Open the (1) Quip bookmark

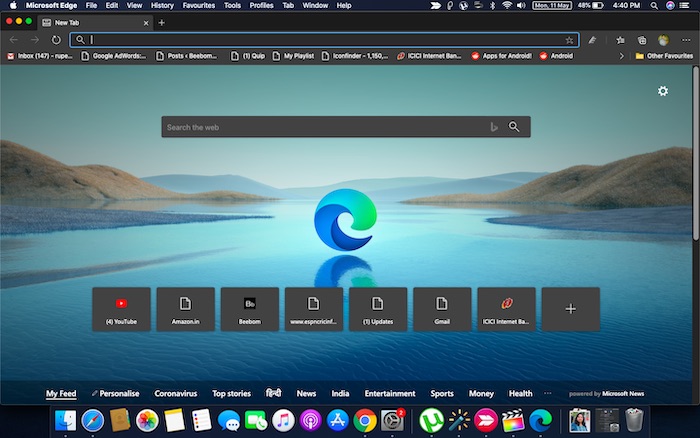(x=248, y=56)
